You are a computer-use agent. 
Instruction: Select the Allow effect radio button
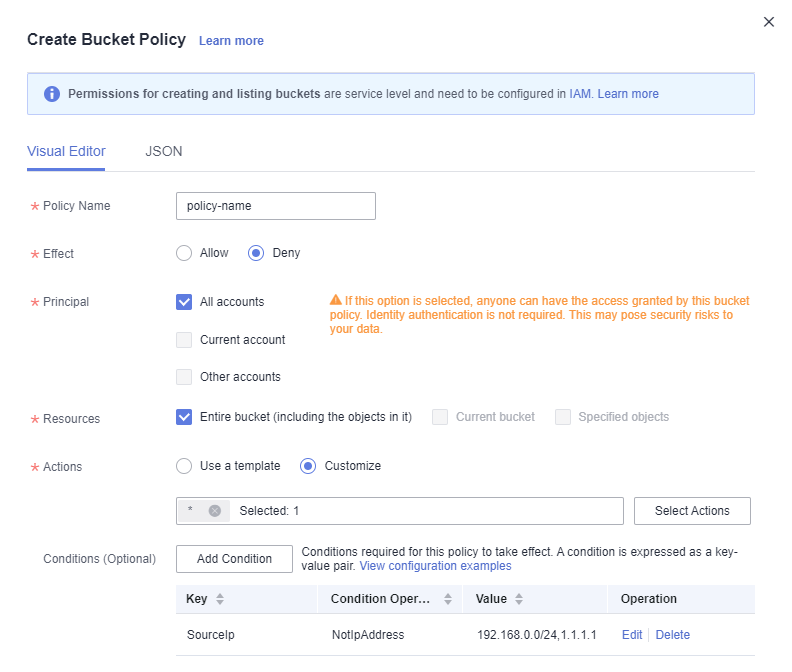click(x=184, y=253)
